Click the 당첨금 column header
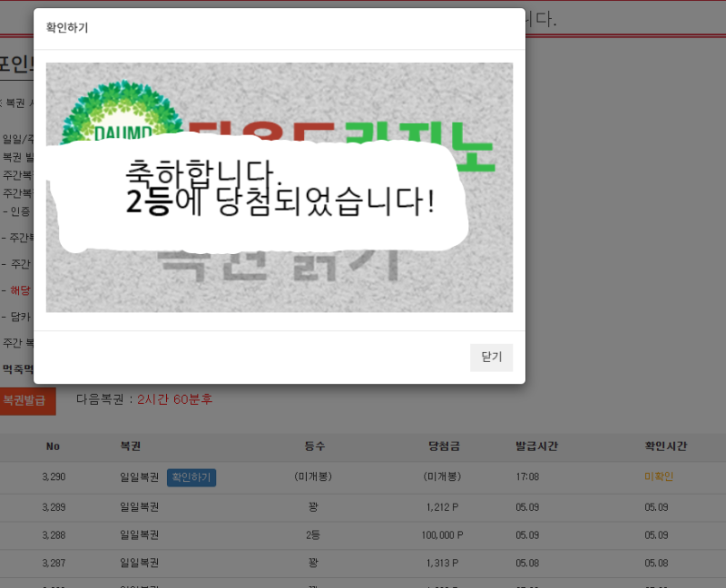 (x=444, y=446)
